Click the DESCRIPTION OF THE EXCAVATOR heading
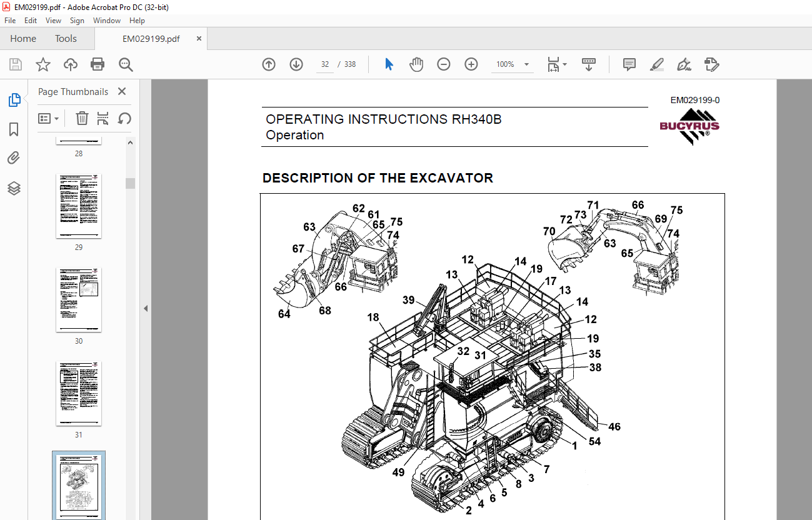 pyautogui.click(x=378, y=178)
